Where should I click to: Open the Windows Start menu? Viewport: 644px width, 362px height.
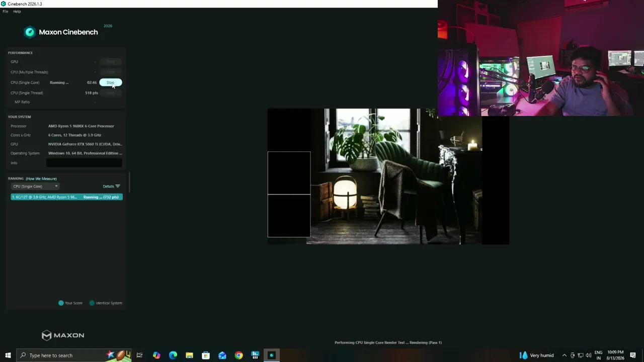coord(8,355)
